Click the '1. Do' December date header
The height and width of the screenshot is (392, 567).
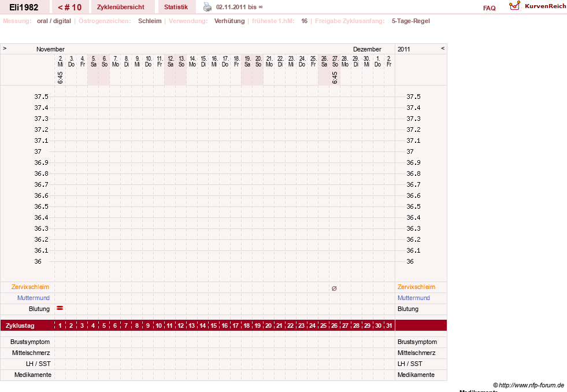click(378, 61)
